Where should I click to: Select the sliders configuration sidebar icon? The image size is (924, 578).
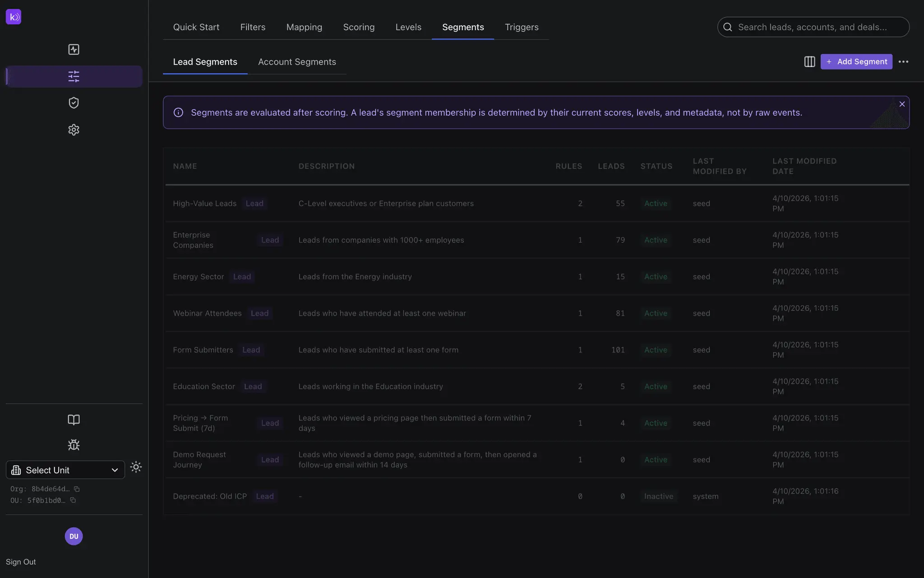pos(74,76)
